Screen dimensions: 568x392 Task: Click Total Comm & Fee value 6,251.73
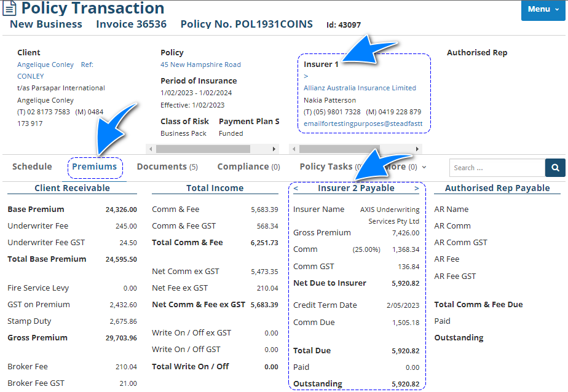pyautogui.click(x=264, y=243)
